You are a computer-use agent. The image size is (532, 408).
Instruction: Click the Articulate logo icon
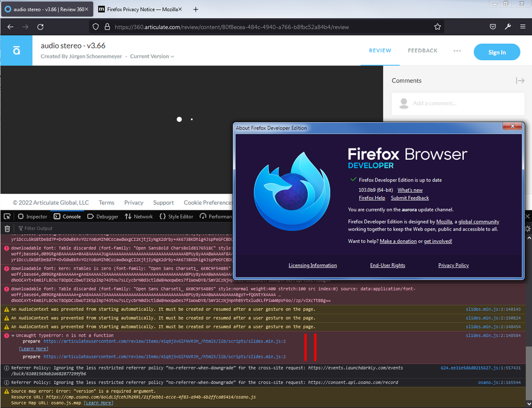pyautogui.click(x=17, y=51)
